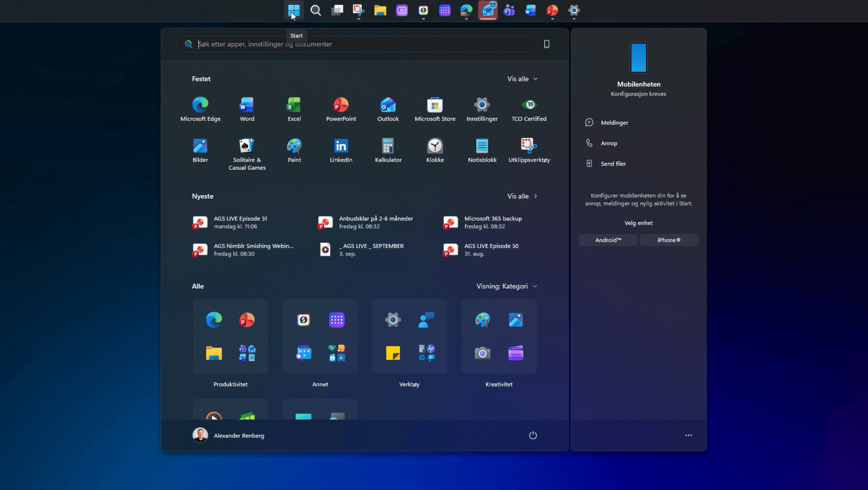Viewport: 868px width, 490px height.
Task: Open Klokke clock app
Action: [x=435, y=151]
